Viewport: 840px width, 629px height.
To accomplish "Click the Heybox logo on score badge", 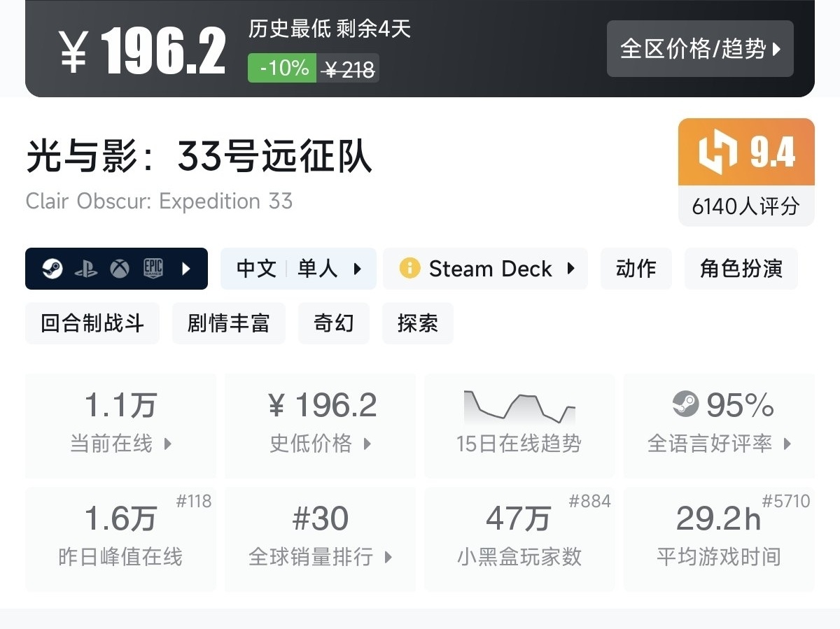I will click(x=719, y=152).
